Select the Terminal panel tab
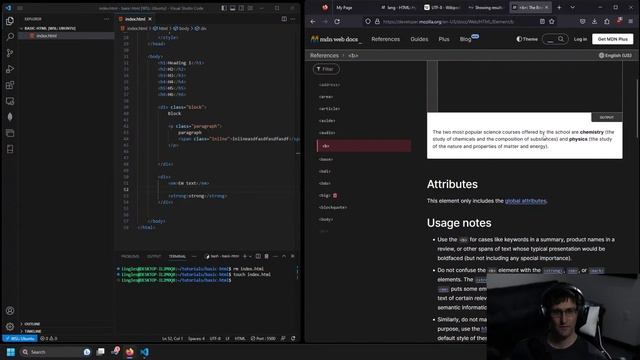 (177, 256)
